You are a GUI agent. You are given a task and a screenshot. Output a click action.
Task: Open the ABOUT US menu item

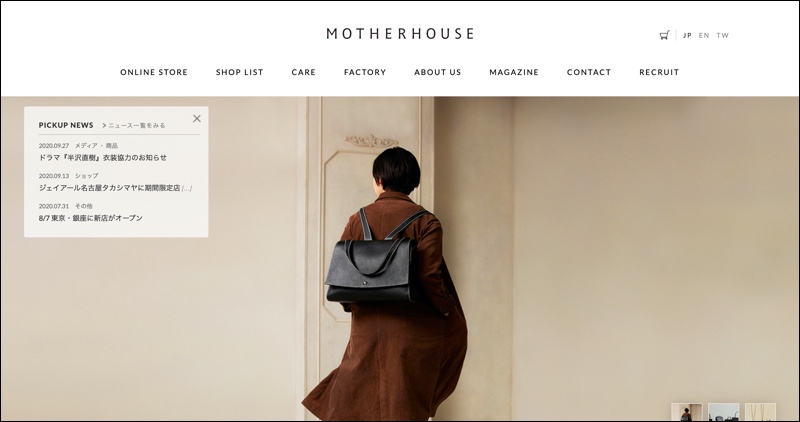[438, 72]
